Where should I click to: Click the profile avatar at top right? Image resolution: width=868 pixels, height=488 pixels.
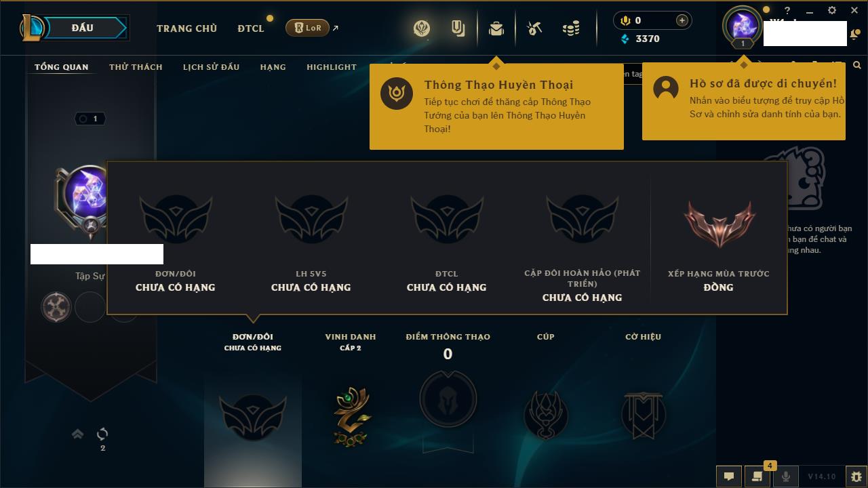pyautogui.click(x=743, y=26)
